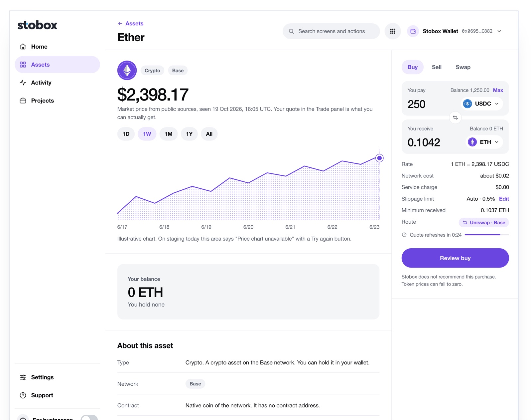
Task: Switch to the Buy tab
Action: click(x=413, y=67)
